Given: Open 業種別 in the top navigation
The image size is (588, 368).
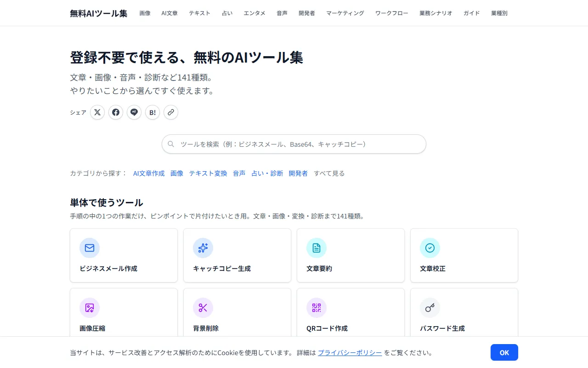Looking at the screenshot, I should (x=499, y=13).
